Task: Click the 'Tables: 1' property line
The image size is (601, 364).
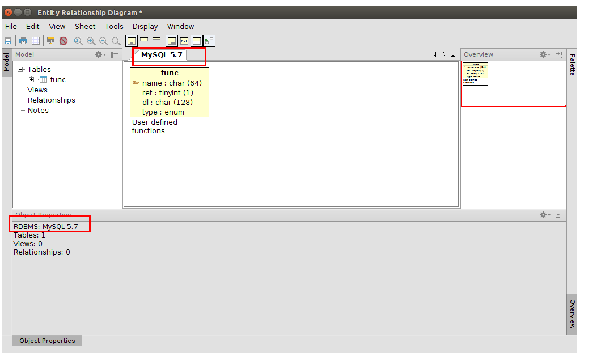Action: [x=29, y=235]
